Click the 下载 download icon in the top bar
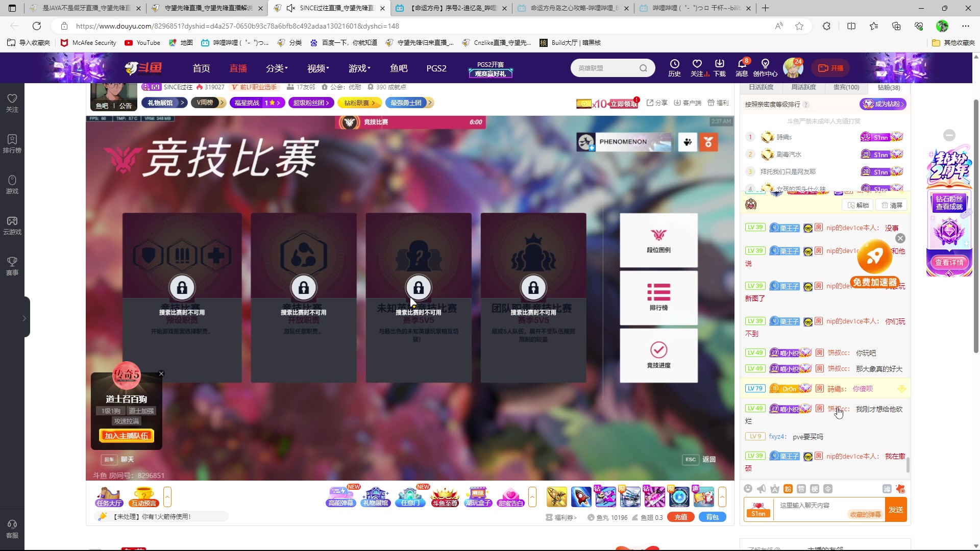This screenshot has height=551, width=980. tap(720, 68)
